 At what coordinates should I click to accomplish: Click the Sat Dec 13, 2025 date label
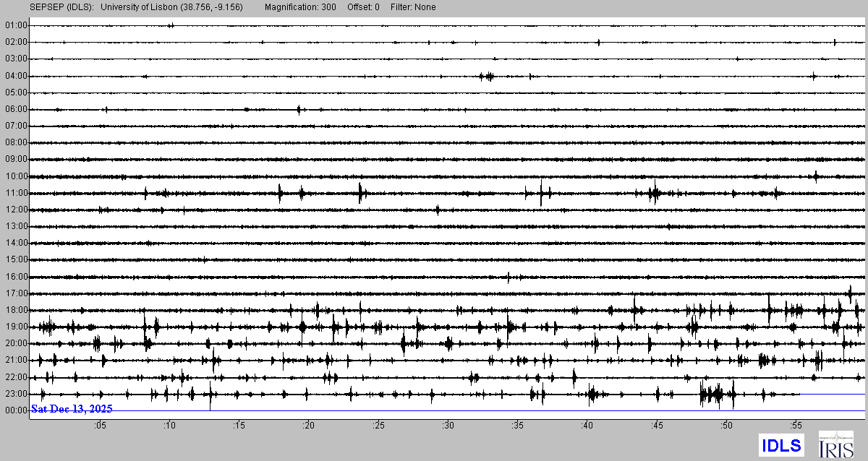tap(72, 409)
